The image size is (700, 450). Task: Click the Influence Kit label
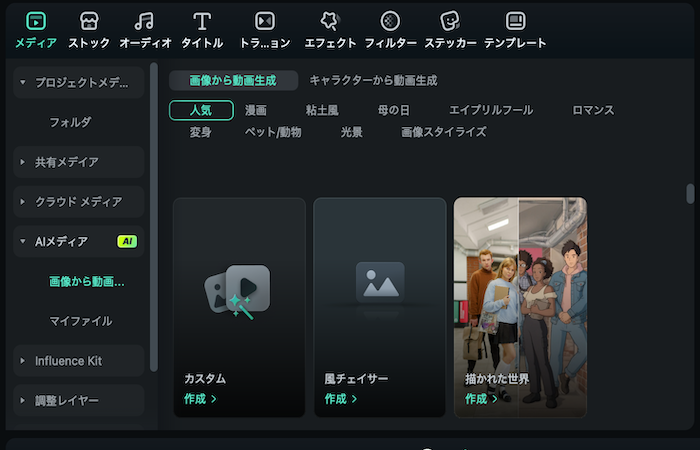click(69, 361)
